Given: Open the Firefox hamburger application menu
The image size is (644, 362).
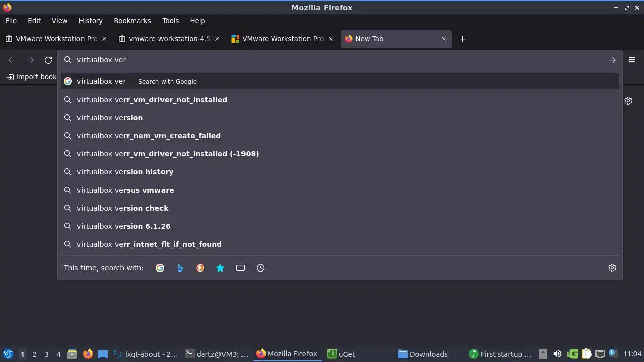Looking at the screenshot, I should [632, 60].
